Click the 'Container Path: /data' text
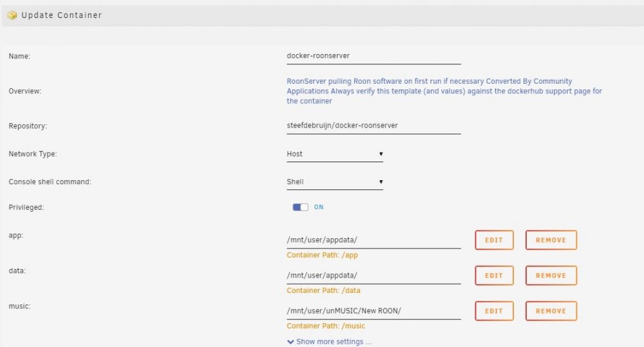Image resolution: width=644 pixels, height=347 pixels. pyautogui.click(x=324, y=290)
